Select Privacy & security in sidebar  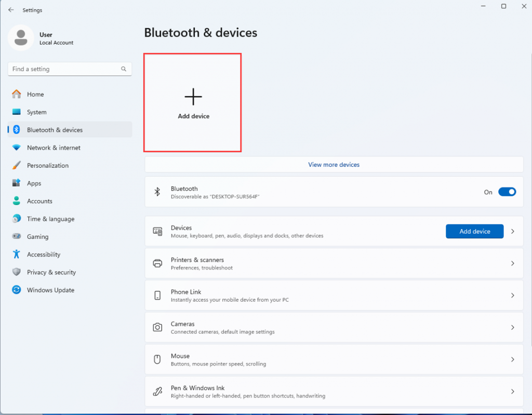[x=70, y=272]
